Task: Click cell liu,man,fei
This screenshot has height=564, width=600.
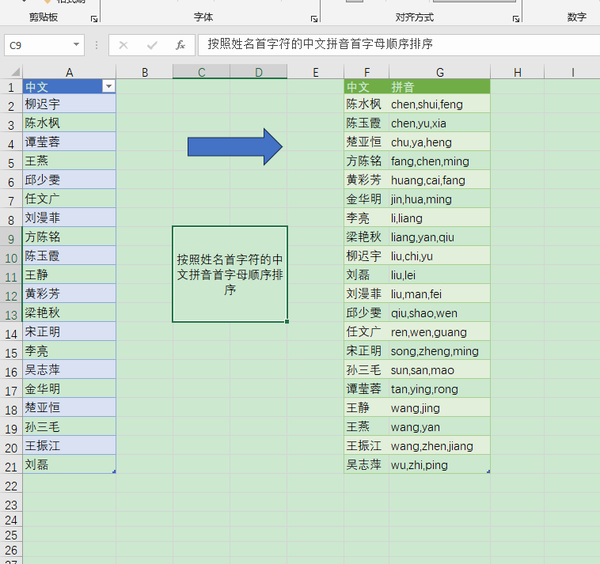Action: tap(440, 293)
